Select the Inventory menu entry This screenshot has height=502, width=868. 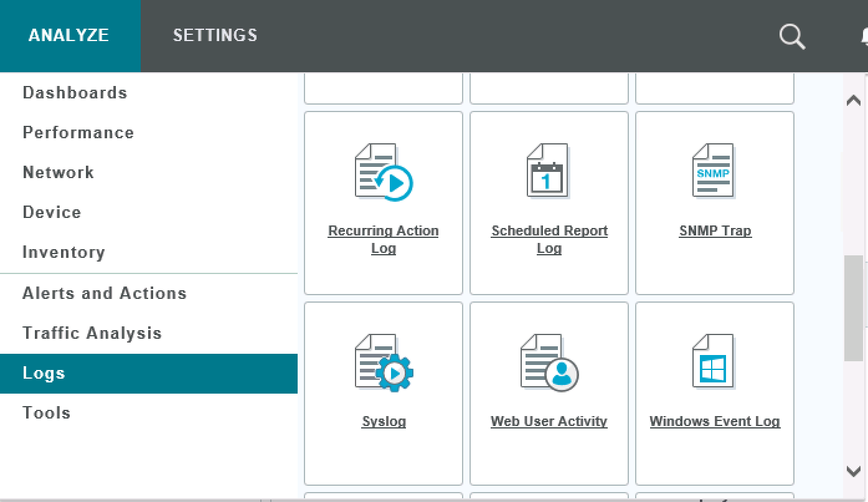click(64, 252)
